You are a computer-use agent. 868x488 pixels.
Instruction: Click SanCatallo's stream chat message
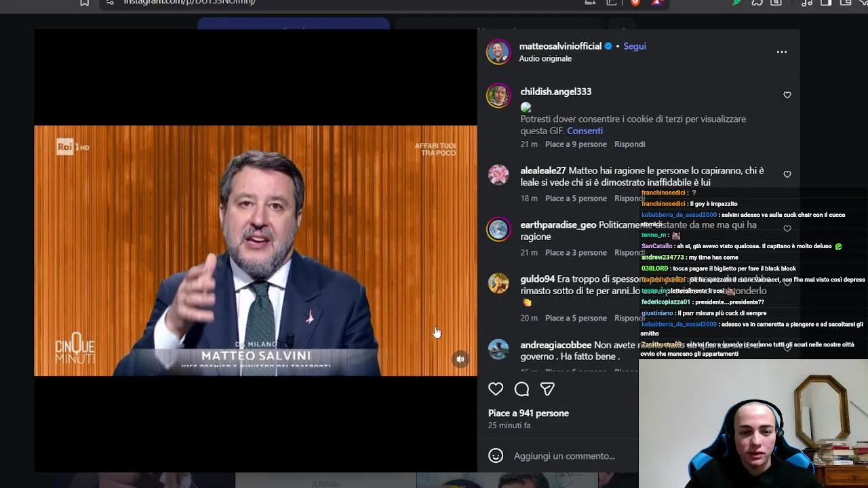tap(742, 246)
